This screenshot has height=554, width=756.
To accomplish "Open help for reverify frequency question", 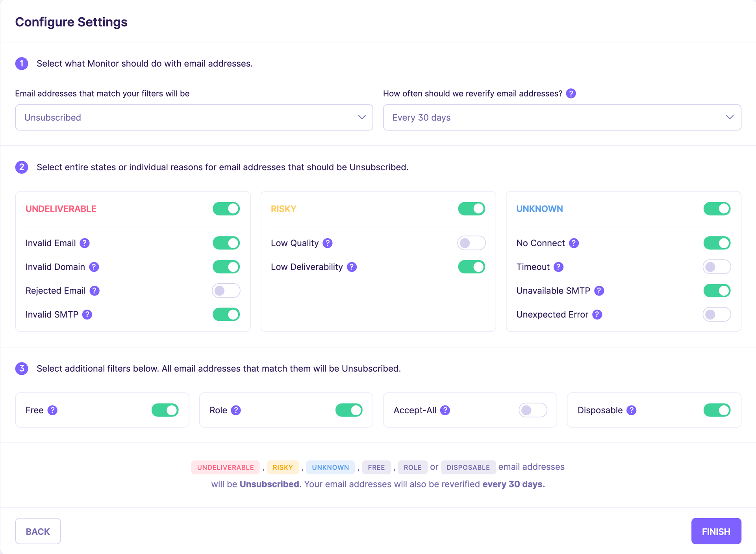I will point(571,93).
